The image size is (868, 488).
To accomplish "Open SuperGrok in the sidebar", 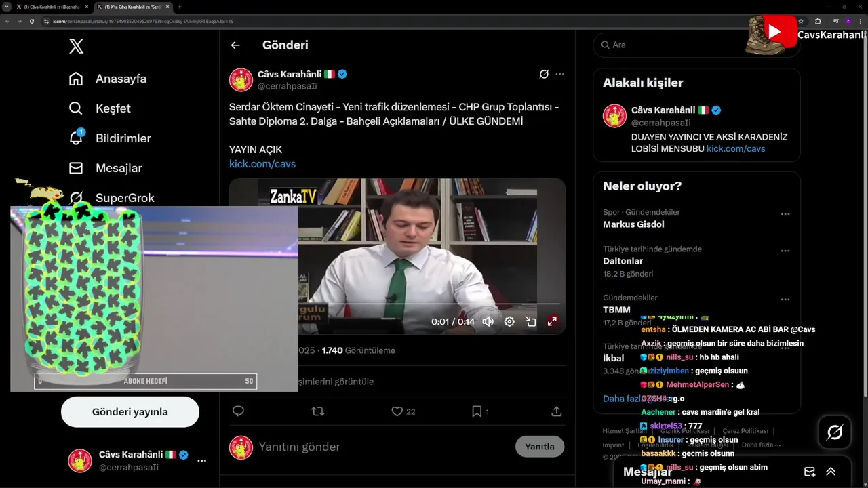I will 111,198.
